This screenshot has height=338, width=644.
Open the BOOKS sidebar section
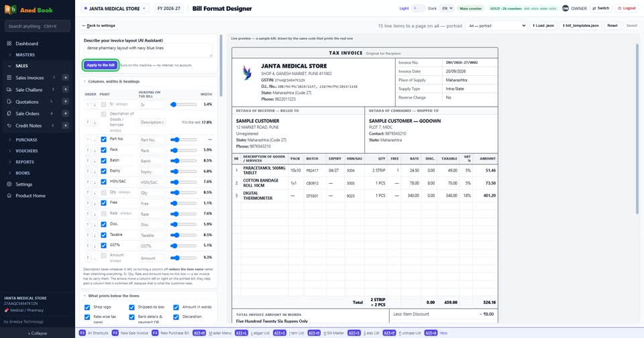pyautogui.click(x=23, y=173)
